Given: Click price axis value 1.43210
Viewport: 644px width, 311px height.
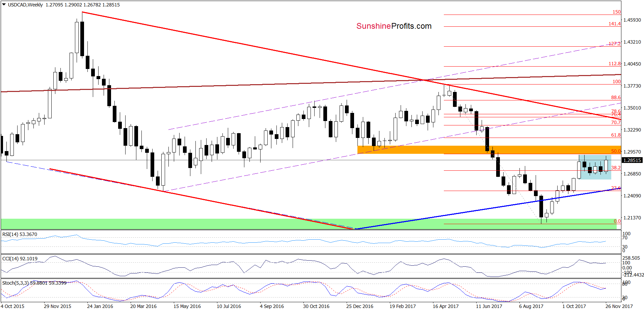Looking at the screenshot, I should point(632,42).
